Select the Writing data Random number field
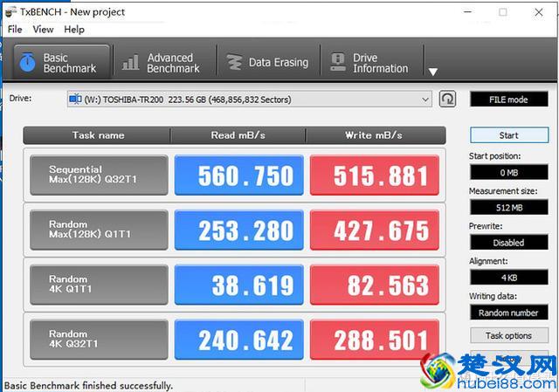 point(509,312)
